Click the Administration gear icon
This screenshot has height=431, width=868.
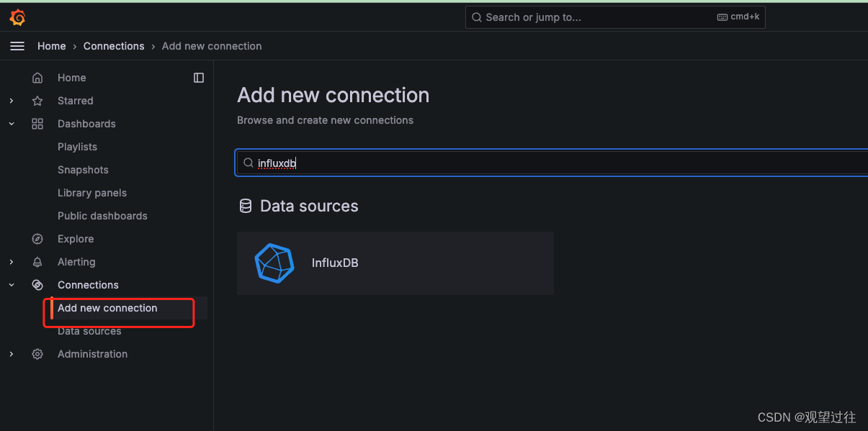(37, 354)
